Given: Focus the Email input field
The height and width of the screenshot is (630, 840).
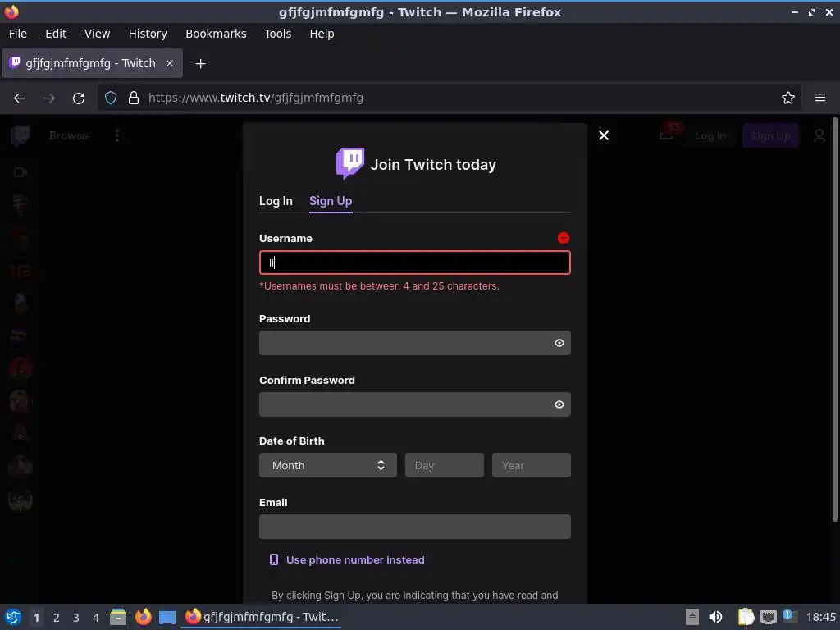Looking at the screenshot, I should coord(414,527).
